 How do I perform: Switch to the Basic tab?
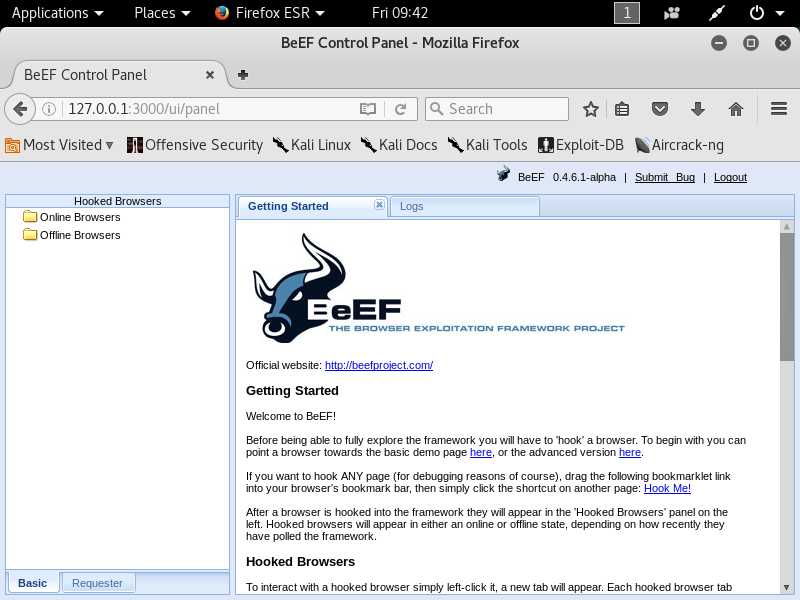tap(32, 583)
